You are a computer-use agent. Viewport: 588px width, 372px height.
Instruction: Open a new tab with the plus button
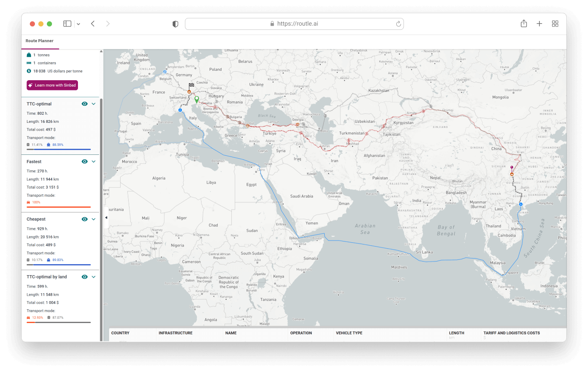tap(539, 23)
